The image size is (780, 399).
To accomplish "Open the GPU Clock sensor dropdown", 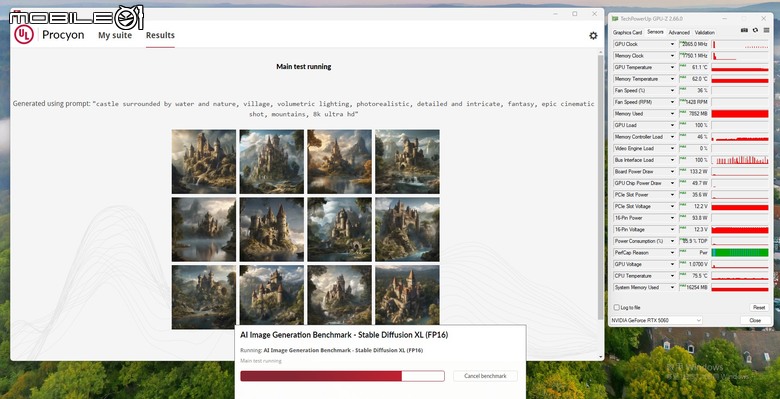I will click(x=673, y=44).
